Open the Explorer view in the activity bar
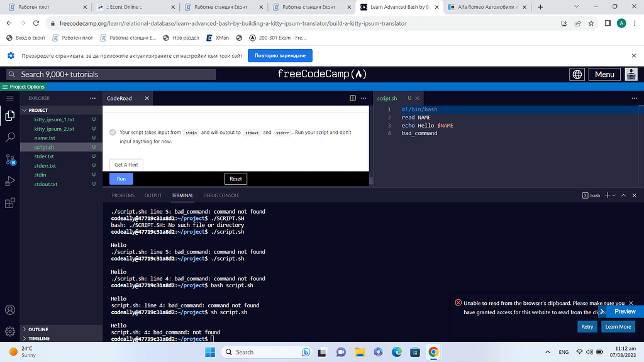Screen dimensions: 644x362 (9, 116)
